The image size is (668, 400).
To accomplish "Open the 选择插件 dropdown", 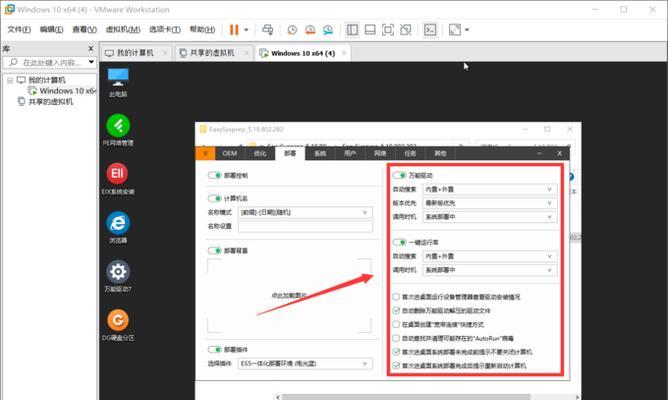I will 305,363.
